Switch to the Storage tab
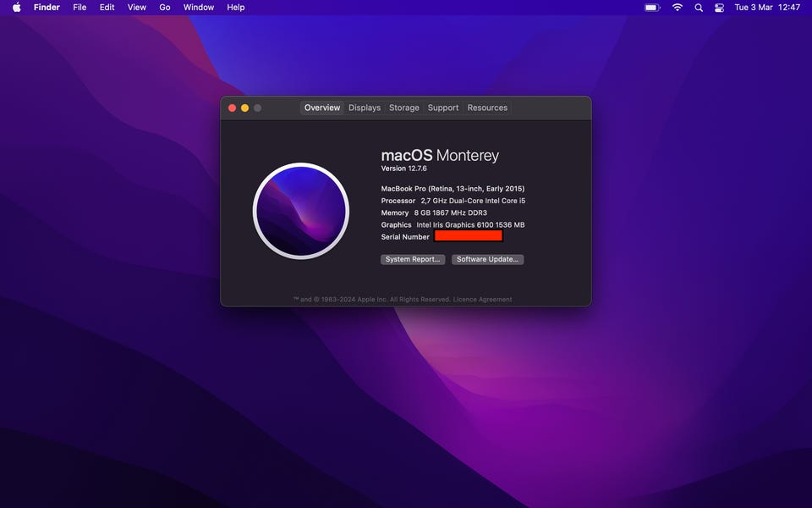Screen dimensions: 812x508 404,108
